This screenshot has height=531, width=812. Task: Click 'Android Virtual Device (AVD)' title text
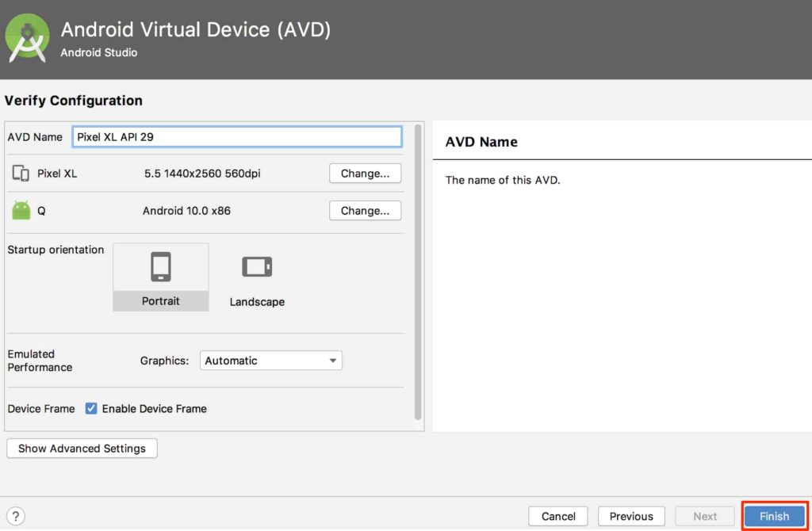click(196, 29)
